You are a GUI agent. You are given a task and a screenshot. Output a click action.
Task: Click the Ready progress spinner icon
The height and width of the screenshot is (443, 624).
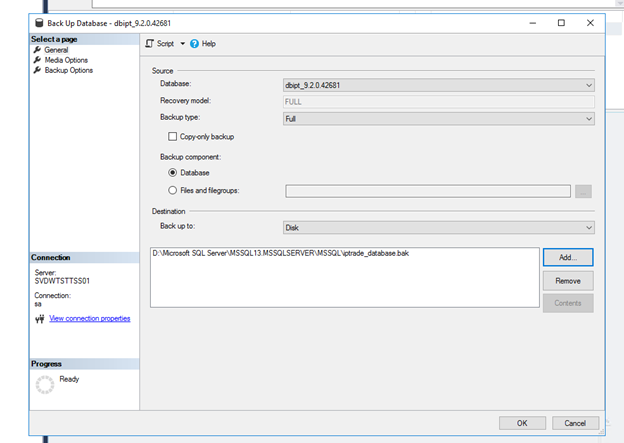coord(45,384)
